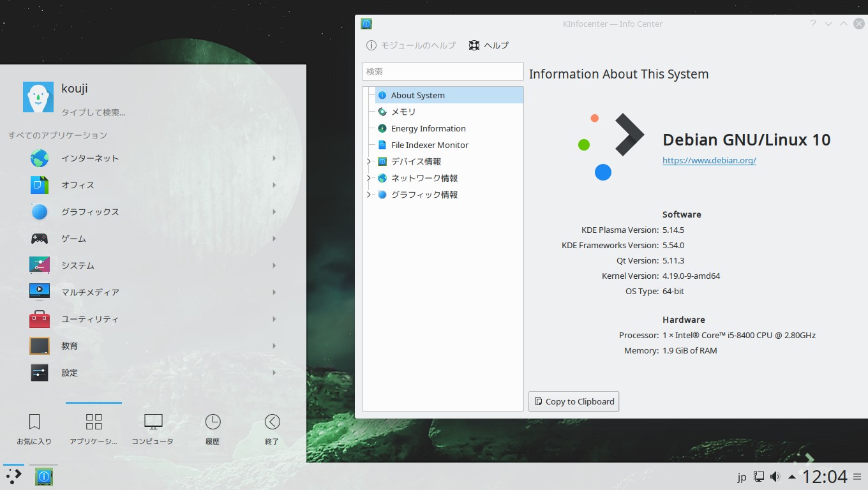Click the Debian GNU/Linux 10 heading
This screenshot has width=868, height=490.
pos(747,140)
